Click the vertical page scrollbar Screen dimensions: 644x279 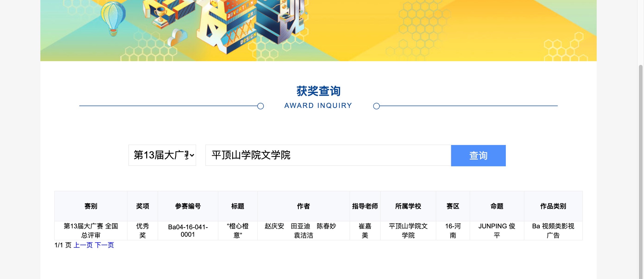tap(640, 159)
